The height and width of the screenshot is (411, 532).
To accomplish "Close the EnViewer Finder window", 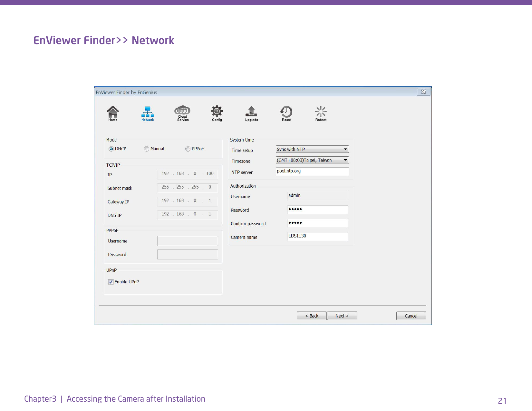I will coord(424,92).
